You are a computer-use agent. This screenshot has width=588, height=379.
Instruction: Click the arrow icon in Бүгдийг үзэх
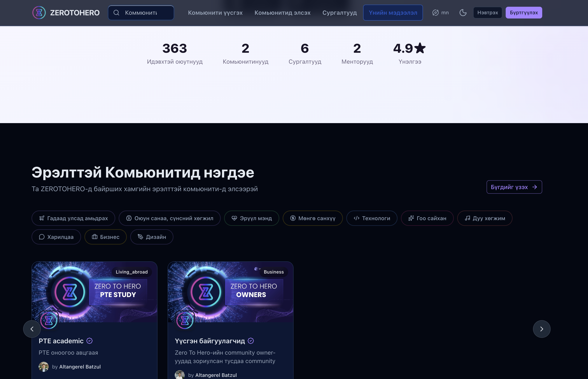pos(535,187)
